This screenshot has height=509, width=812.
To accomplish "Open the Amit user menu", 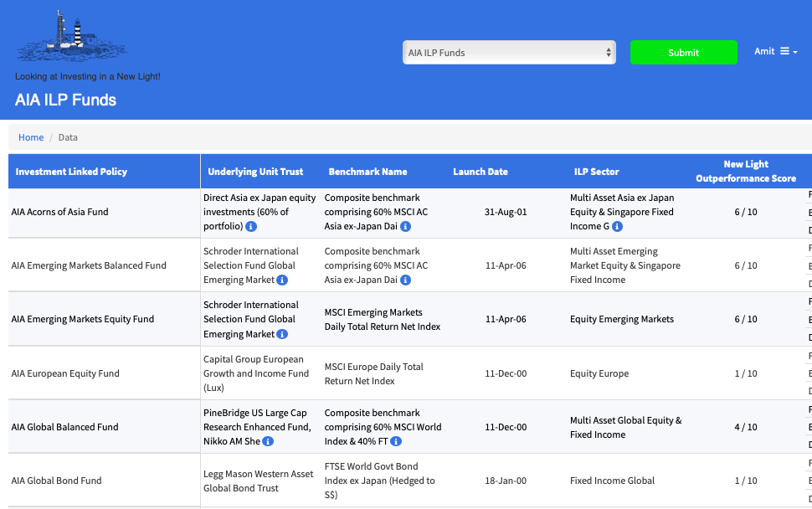I will 775,52.
